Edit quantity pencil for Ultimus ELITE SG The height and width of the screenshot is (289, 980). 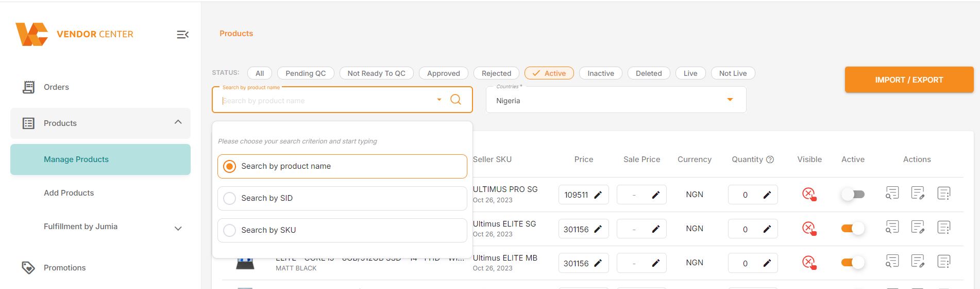767,229
